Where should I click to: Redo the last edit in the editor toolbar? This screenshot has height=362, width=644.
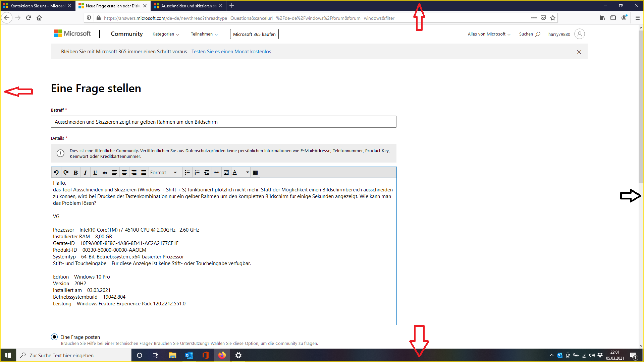(66, 173)
